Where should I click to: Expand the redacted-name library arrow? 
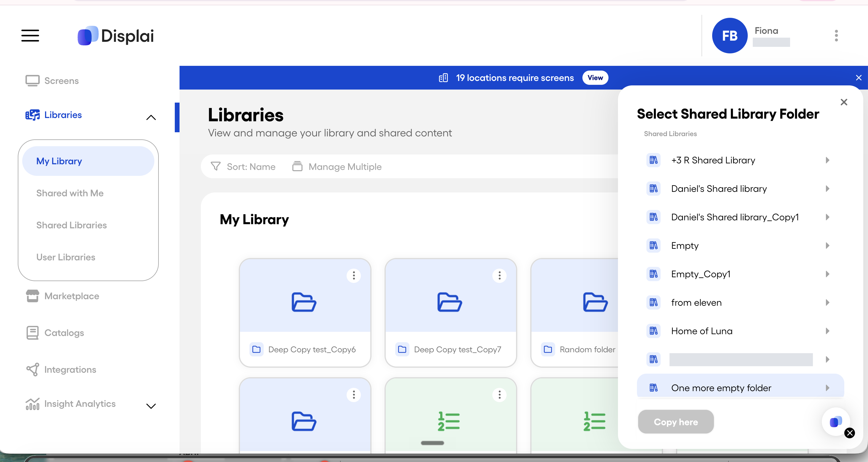(828, 359)
